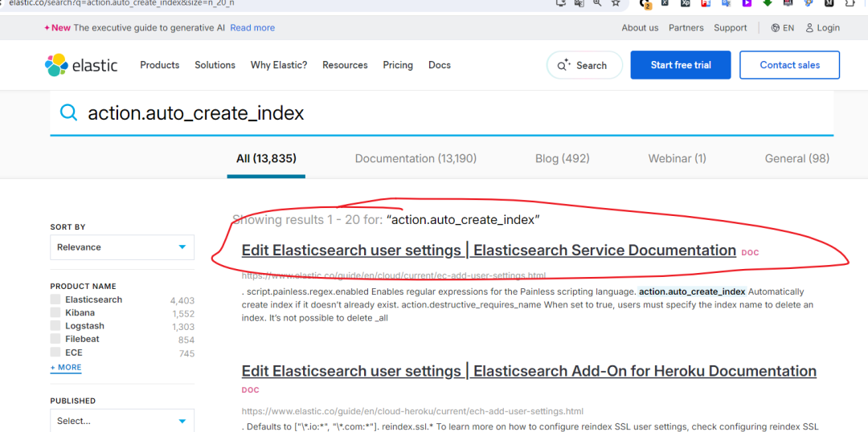868x432 pixels.
Task: Switch to the General (98) tab
Action: (797, 159)
